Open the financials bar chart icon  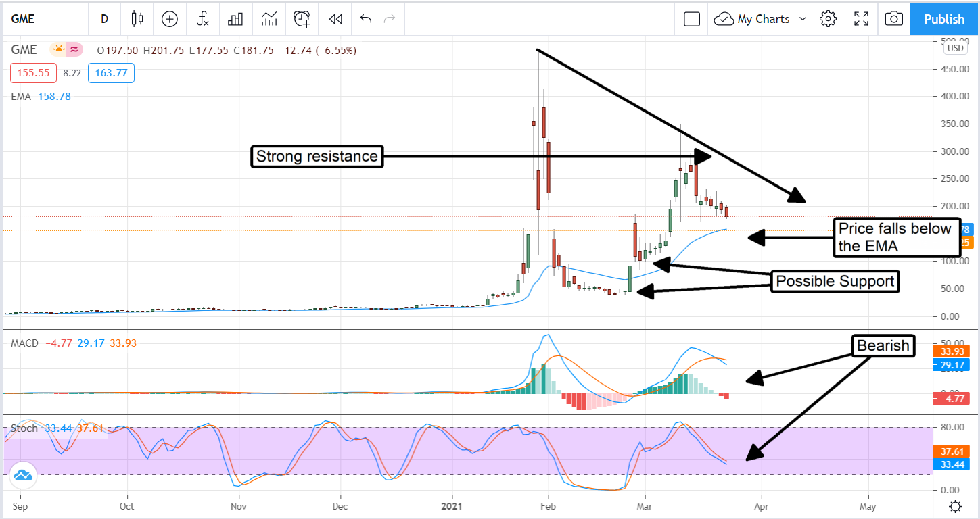[x=235, y=19]
